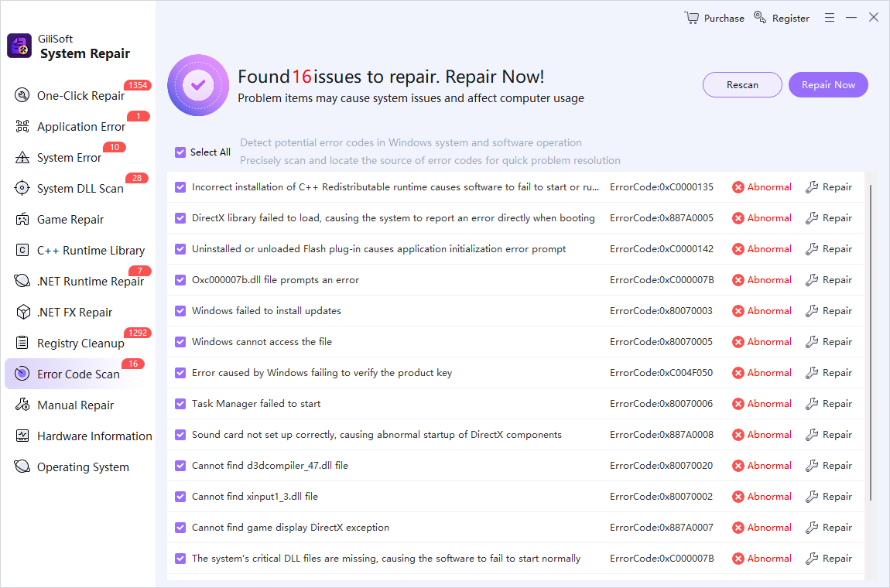Uncheck the Flash plug-in issue checkbox
Image resolution: width=890 pixels, height=588 pixels.
pyautogui.click(x=180, y=249)
